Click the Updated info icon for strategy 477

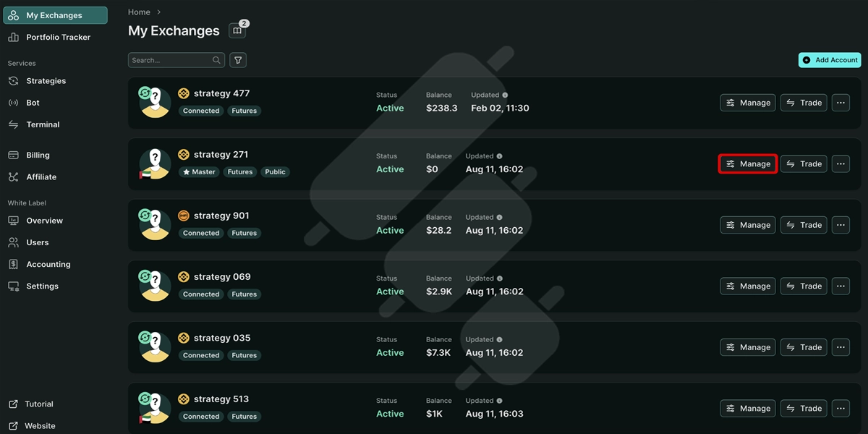click(x=505, y=95)
